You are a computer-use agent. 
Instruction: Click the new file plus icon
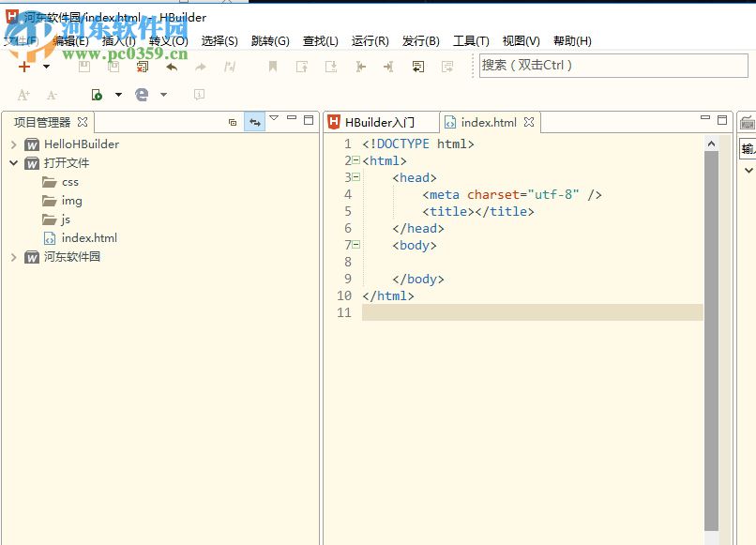coord(24,67)
